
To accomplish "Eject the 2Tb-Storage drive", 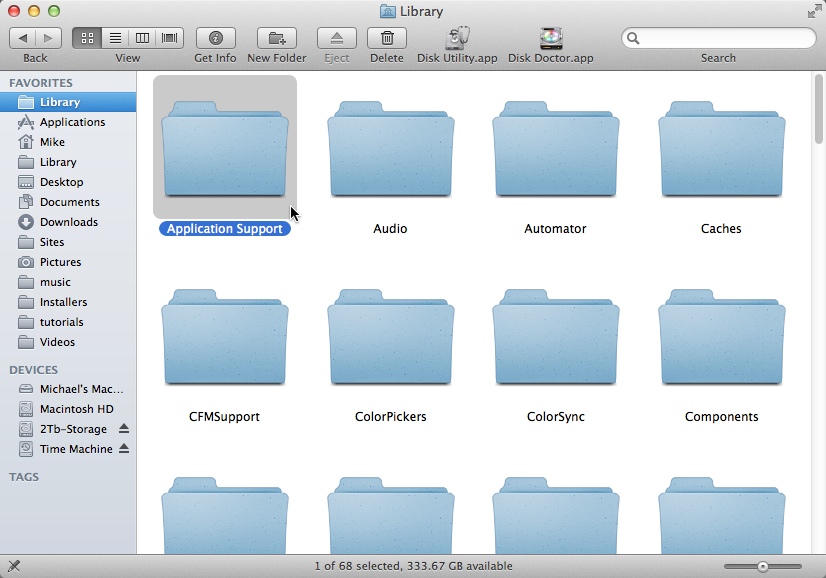I will 124,428.
